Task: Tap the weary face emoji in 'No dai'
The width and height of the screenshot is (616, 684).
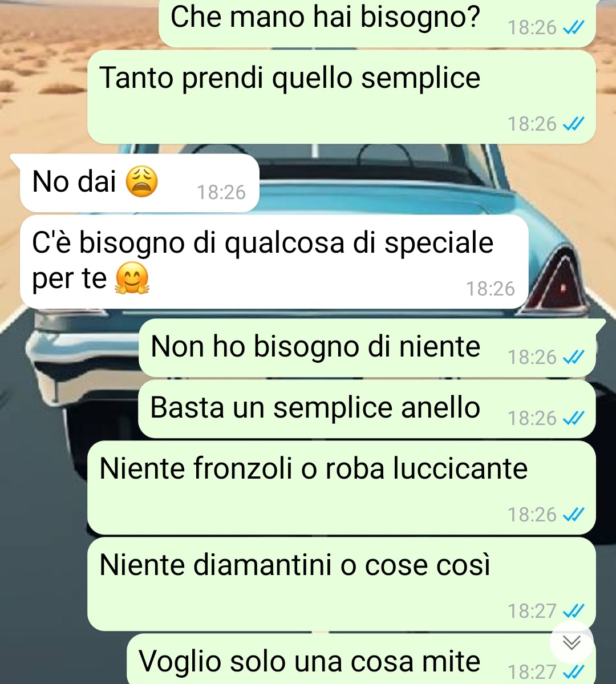Action: click(x=142, y=181)
